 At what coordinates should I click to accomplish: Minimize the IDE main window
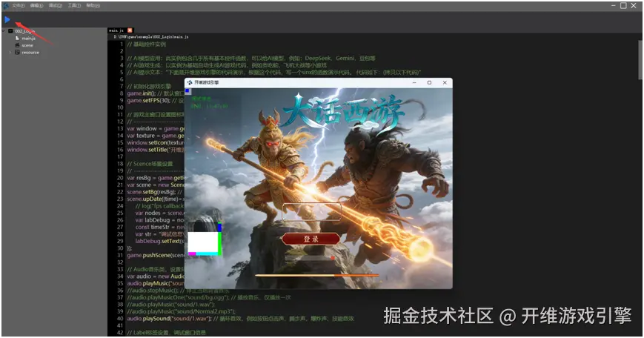(x=613, y=5)
